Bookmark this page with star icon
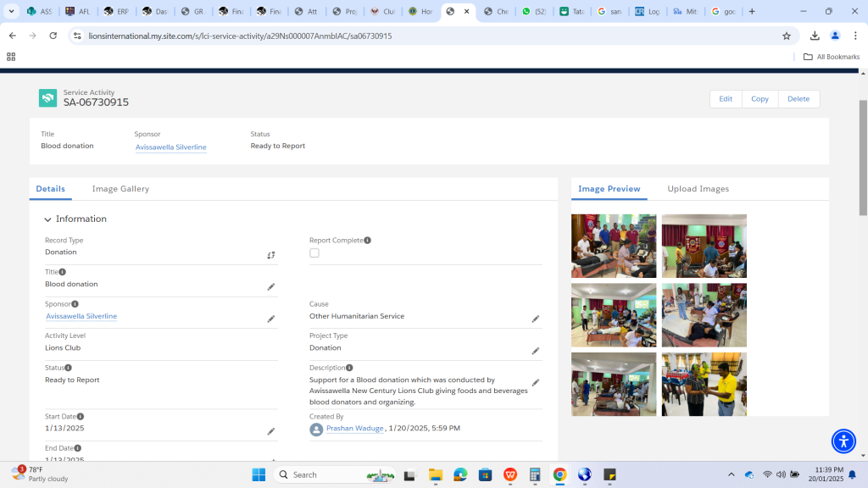868x488 pixels. (x=787, y=36)
